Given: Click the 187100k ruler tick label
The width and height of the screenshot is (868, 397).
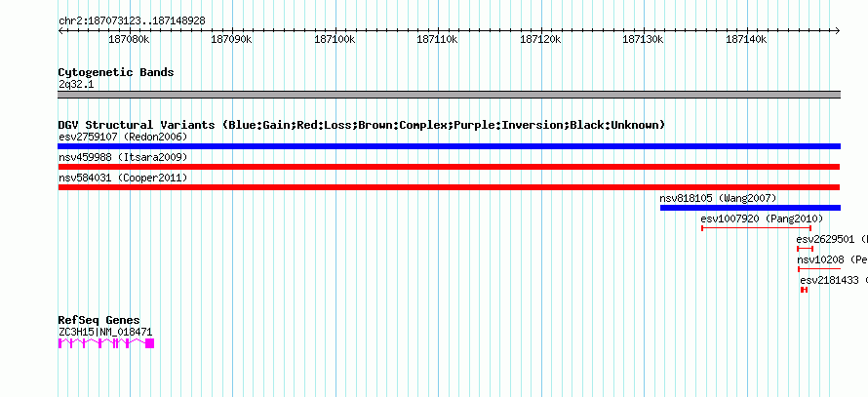Looking at the screenshot, I should coord(335,40).
